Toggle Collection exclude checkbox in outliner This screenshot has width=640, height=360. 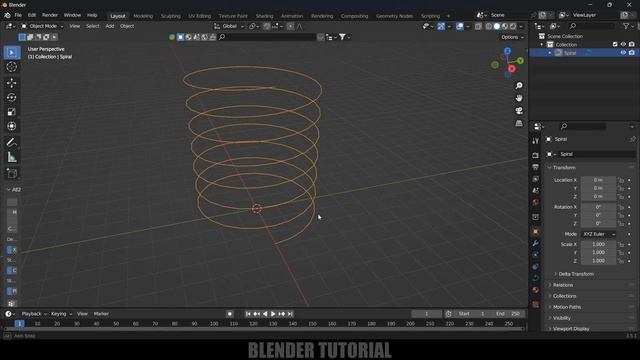coord(615,44)
